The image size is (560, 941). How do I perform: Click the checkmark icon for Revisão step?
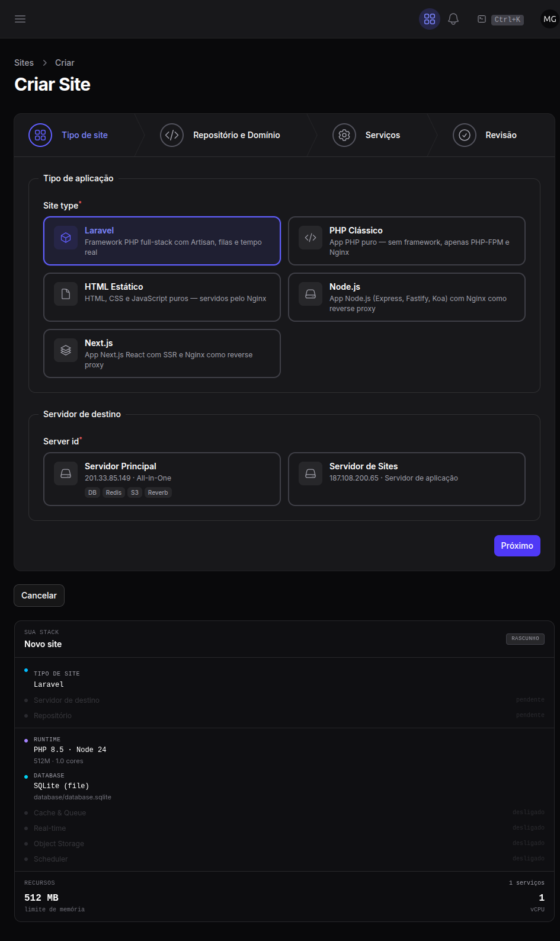[465, 135]
